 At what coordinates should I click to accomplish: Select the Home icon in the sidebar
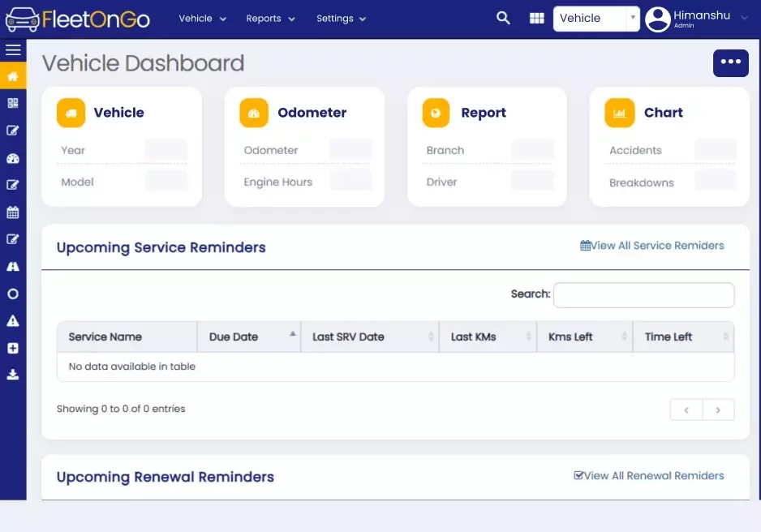(12, 76)
